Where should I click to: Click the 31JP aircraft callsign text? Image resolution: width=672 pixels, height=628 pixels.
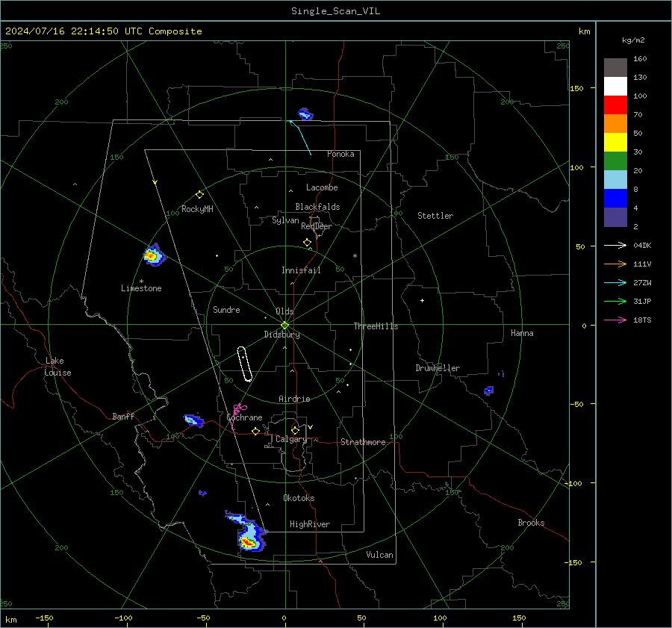[x=642, y=302]
